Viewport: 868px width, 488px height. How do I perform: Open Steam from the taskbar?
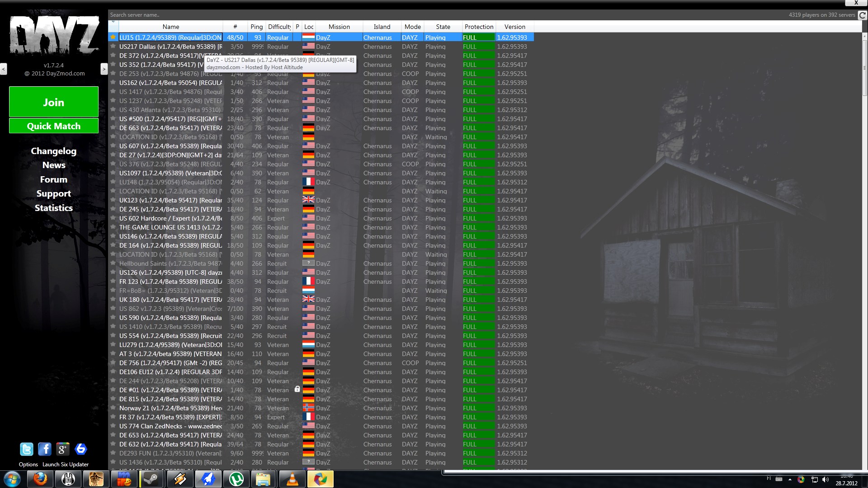pyautogui.click(x=151, y=479)
